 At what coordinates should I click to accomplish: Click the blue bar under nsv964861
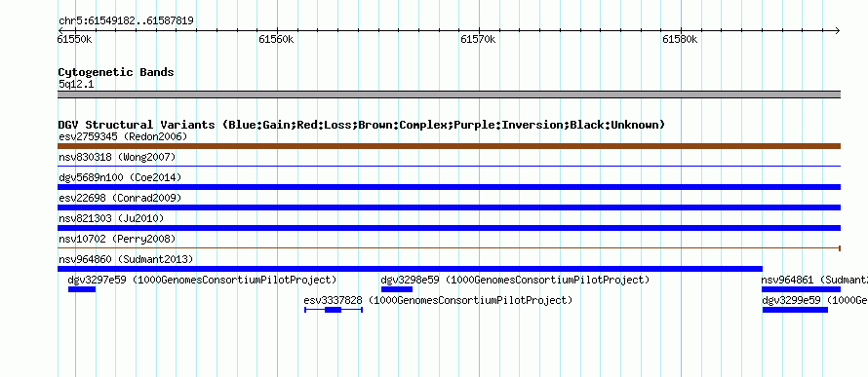coord(801,289)
